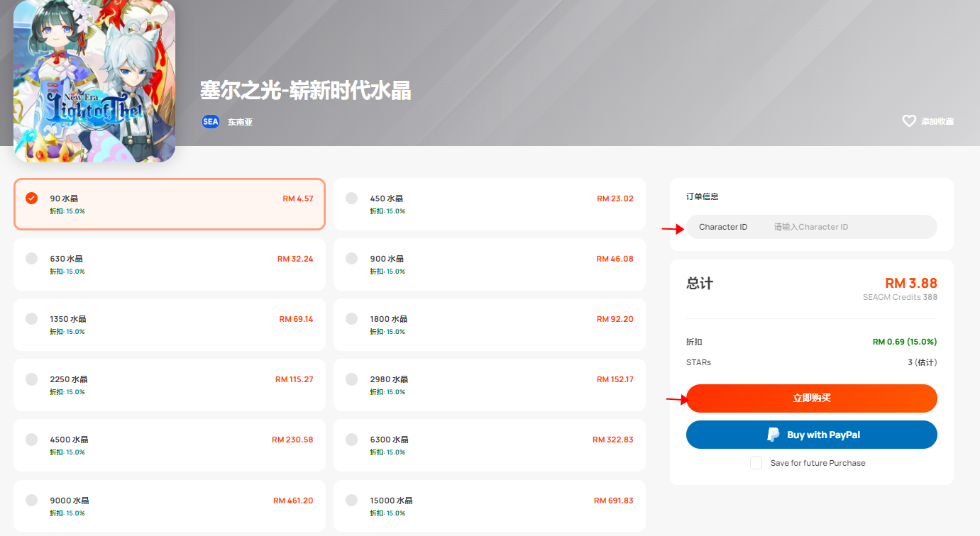Screen dimensions: 980x536
Task: Click Buy with PayPal button
Action: 812,435
